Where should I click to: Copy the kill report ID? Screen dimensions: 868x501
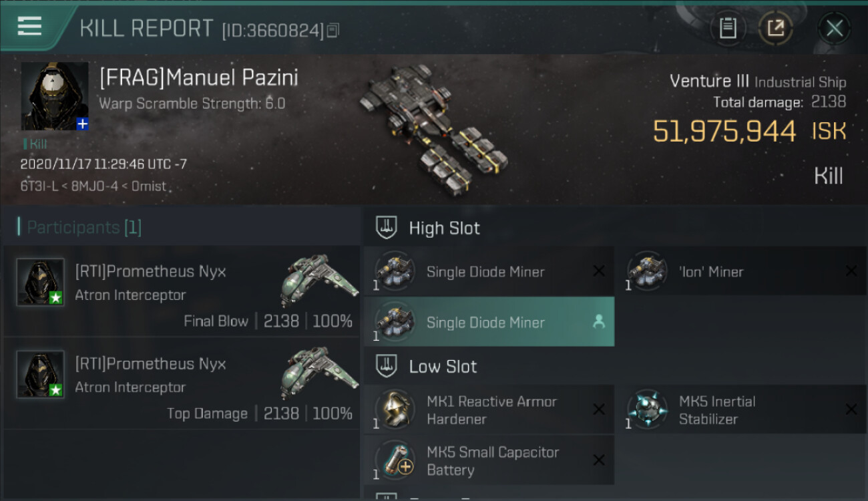tap(333, 31)
